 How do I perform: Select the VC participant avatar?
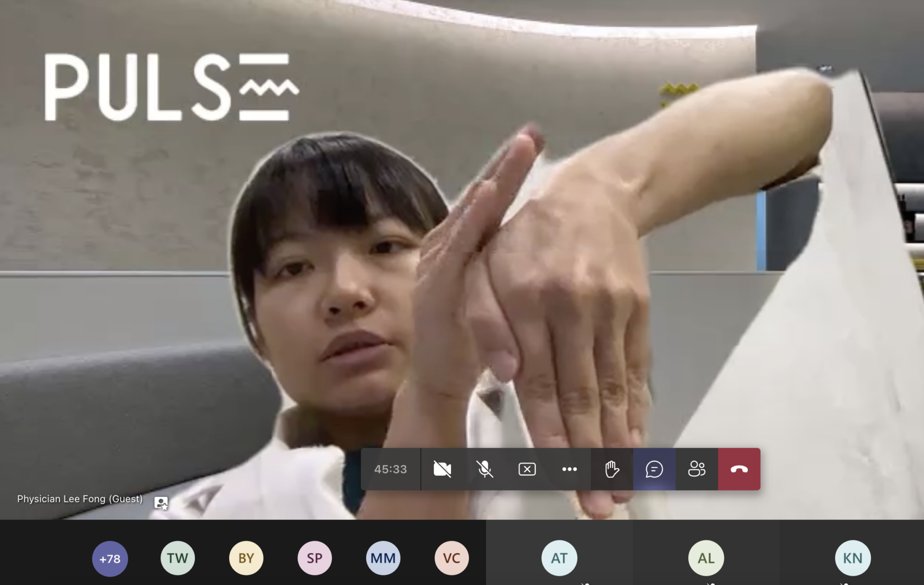451,558
